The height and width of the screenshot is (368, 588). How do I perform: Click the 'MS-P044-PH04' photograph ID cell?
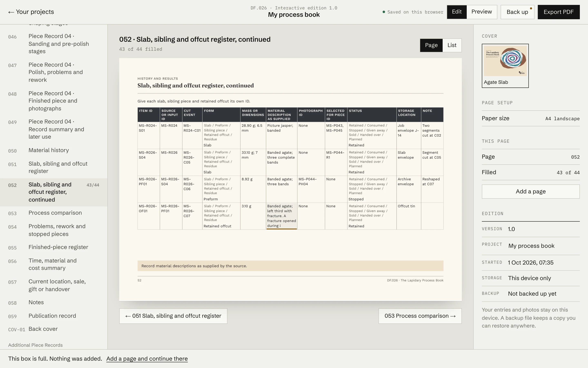311,189
